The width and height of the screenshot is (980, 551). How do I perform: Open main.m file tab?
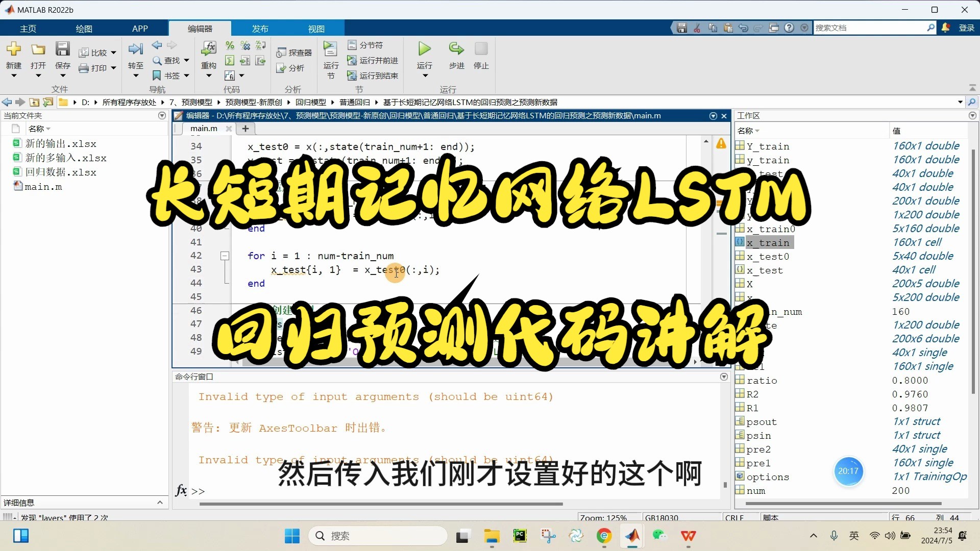tap(205, 129)
